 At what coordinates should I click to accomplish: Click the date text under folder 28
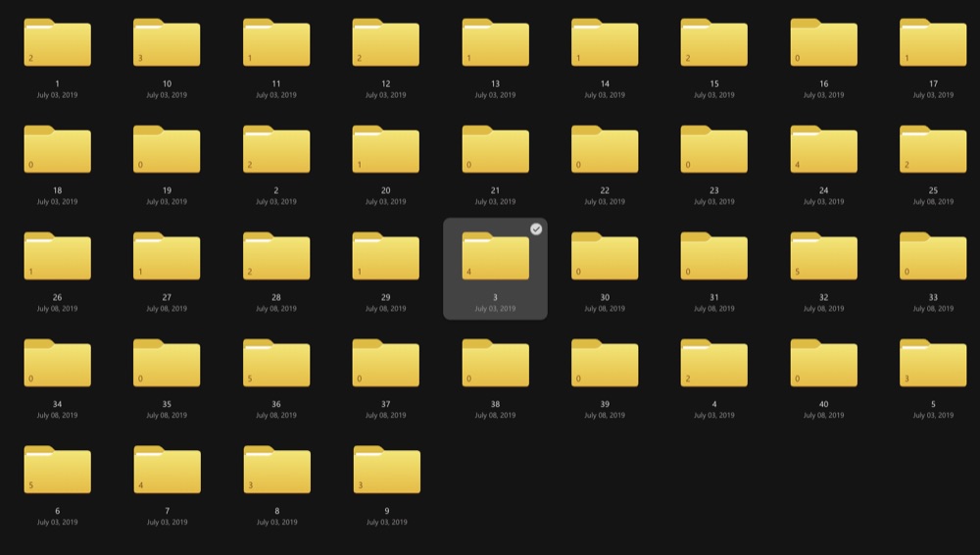click(x=276, y=309)
